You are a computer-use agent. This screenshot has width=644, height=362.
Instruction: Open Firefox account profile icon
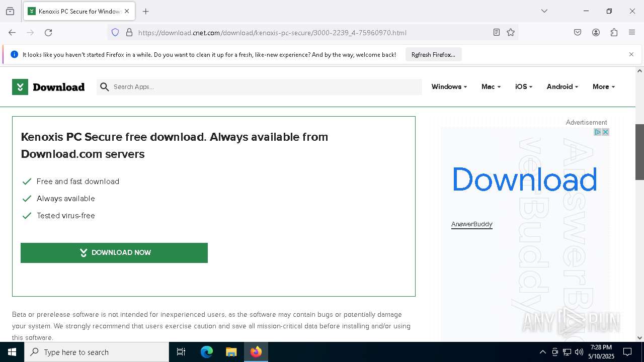[x=596, y=33]
